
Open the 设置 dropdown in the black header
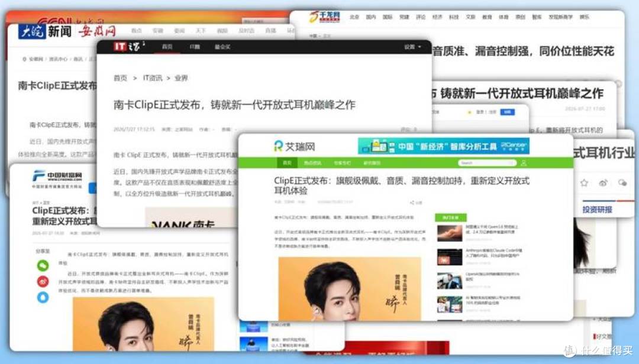pos(412,47)
